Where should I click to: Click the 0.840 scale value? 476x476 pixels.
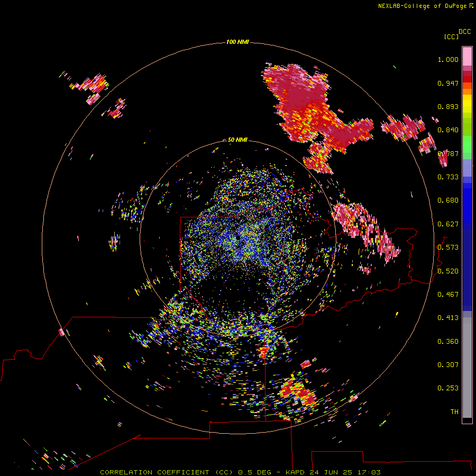point(448,130)
